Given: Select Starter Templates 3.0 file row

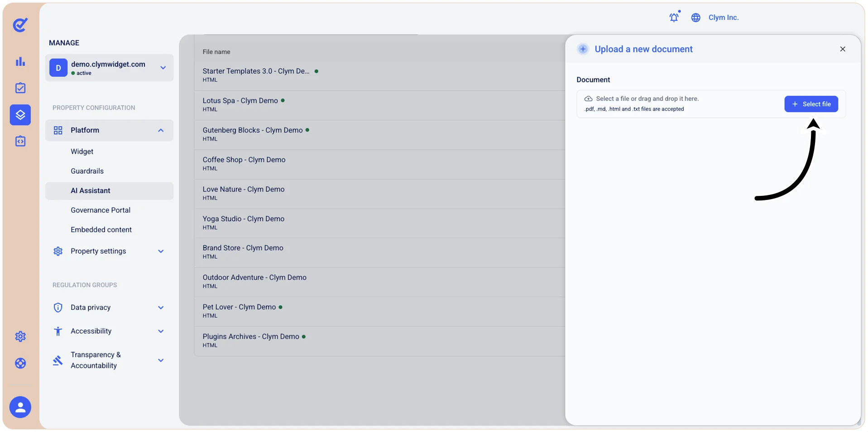Looking at the screenshot, I should [x=379, y=75].
